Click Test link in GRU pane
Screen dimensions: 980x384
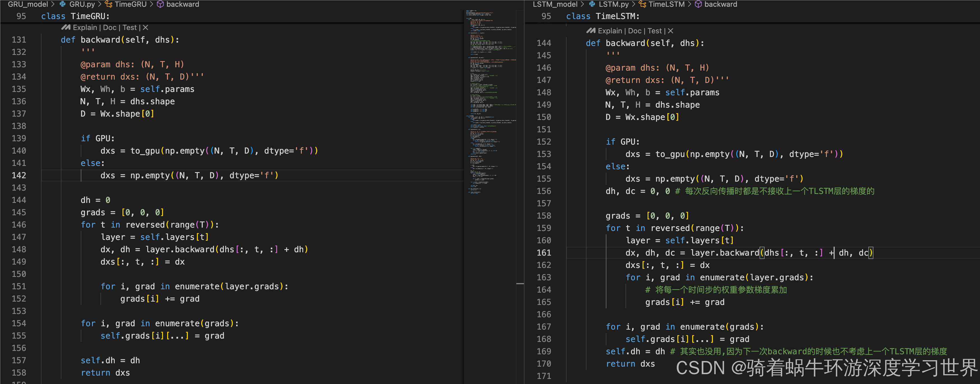tap(129, 28)
